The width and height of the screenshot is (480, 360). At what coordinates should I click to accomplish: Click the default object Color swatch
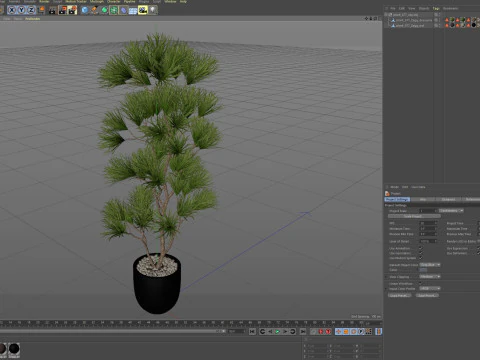423,270
